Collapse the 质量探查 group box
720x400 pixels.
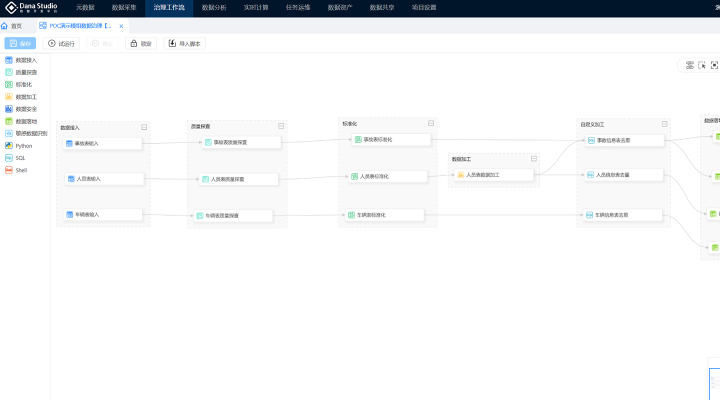[281, 126]
